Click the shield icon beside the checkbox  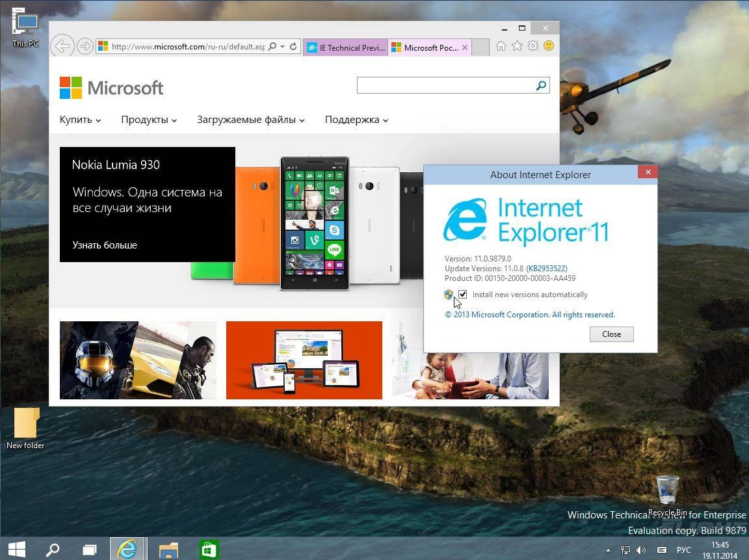coord(448,295)
